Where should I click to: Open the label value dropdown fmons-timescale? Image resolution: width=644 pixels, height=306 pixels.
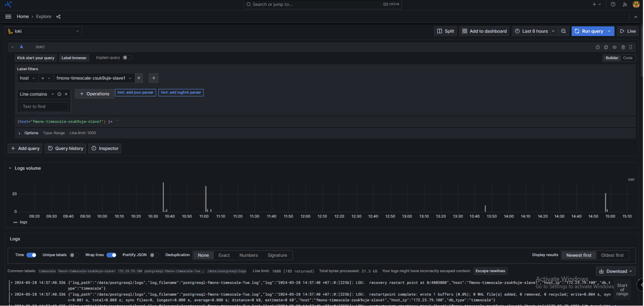tap(94, 78)
